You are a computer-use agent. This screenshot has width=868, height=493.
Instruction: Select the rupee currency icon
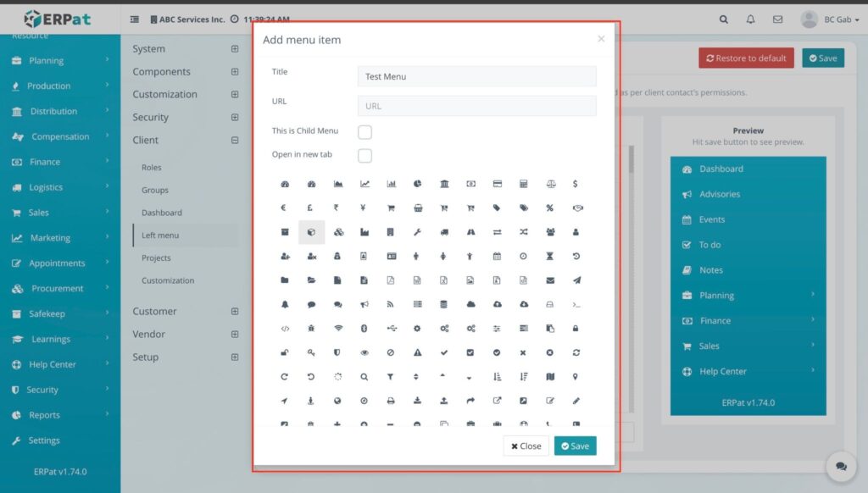[x=336, y=208]
